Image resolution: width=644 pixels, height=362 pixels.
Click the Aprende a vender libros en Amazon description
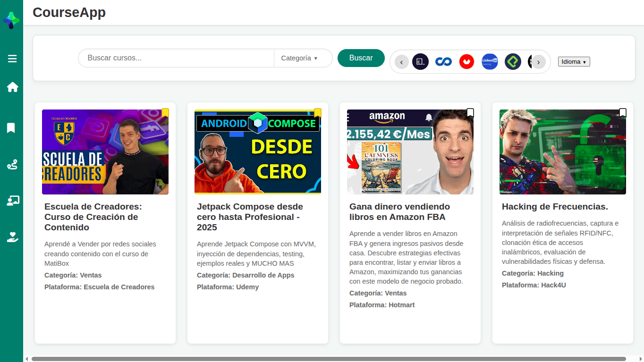pyautogui.click(x=407, y=257)
